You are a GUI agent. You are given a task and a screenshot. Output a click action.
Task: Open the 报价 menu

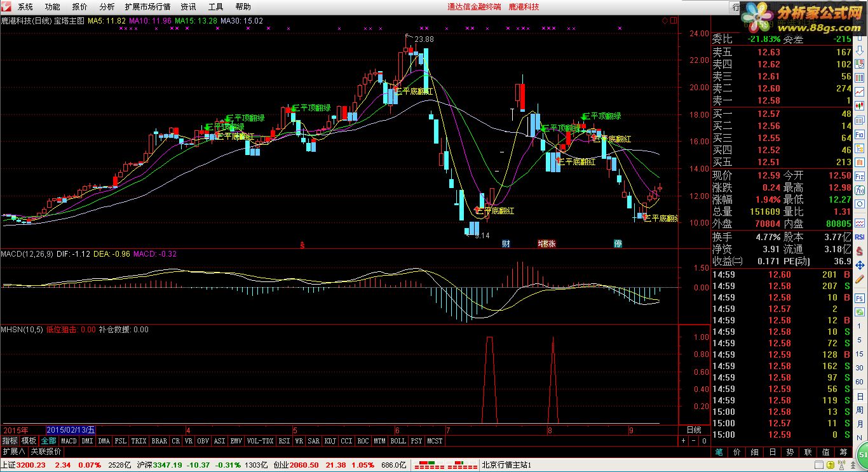(x=80, y=7)
